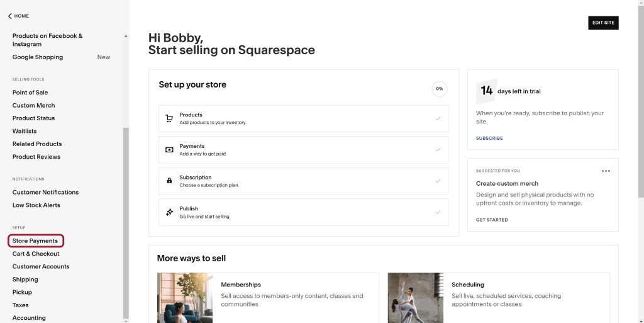Click the Payments step checkmark
Viewport: 644px width, 323px height.
438,150
